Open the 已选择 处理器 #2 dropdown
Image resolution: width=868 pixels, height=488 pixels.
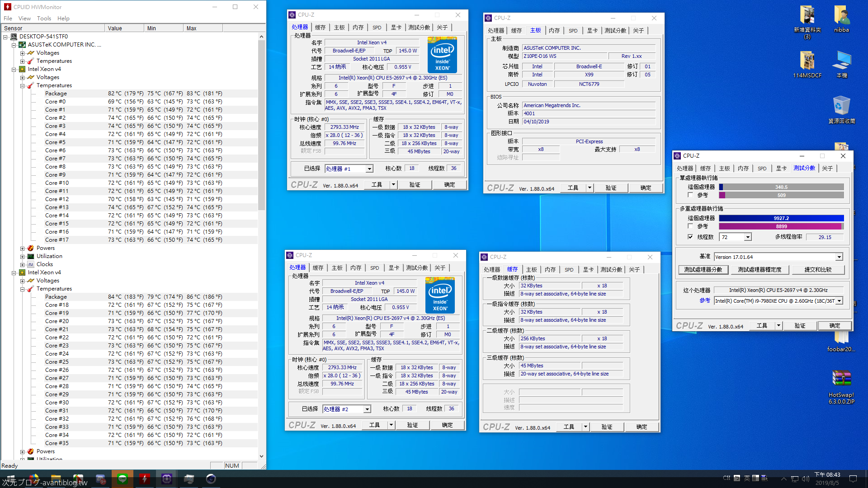367,409
